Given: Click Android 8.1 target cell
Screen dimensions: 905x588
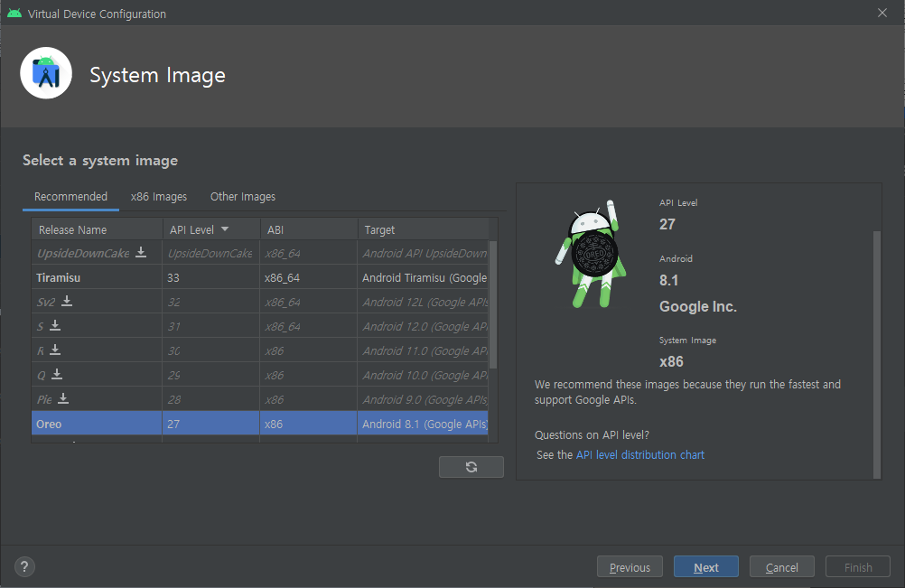Looking at the screenshot, I should tap(423, 424).
